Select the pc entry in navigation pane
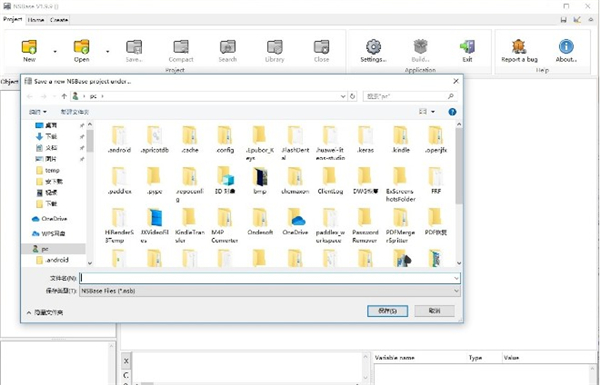 click(x=54, y=249)
